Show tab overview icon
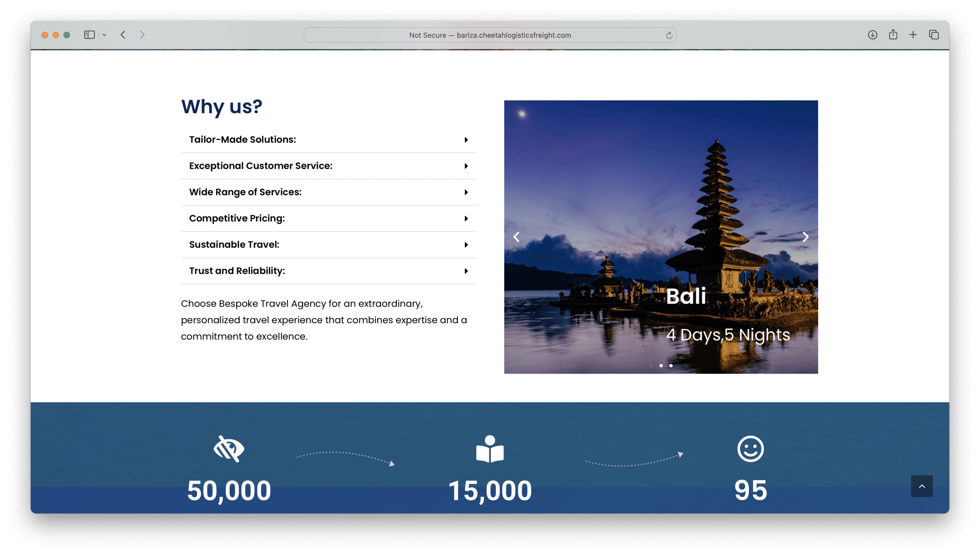This screenshot has height=554, width=980. pyautogui.click(x=934, y=35)
